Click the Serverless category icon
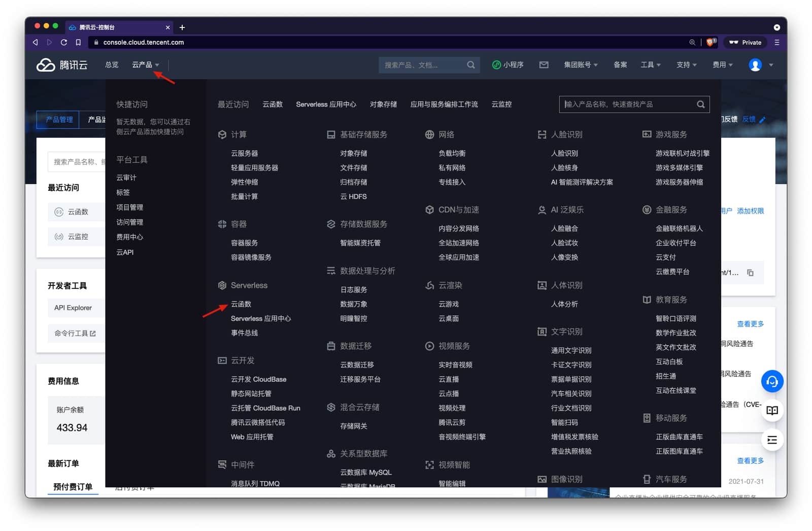This screenshot has height=531, width=812. click(222, 285)
